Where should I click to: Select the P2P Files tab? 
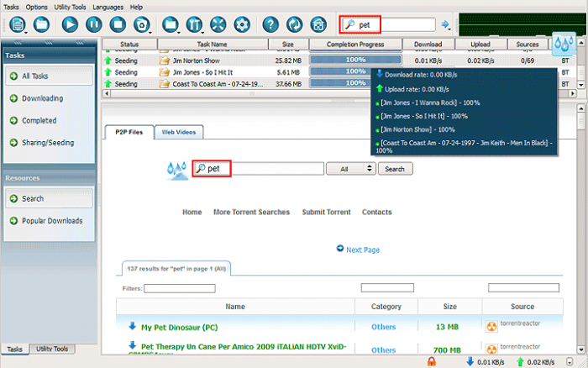tap(129, 132)
